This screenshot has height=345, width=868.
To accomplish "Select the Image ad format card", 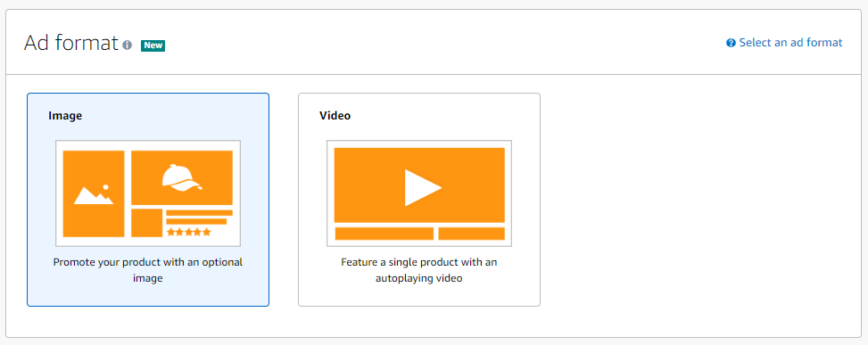I will click(148, 200).
